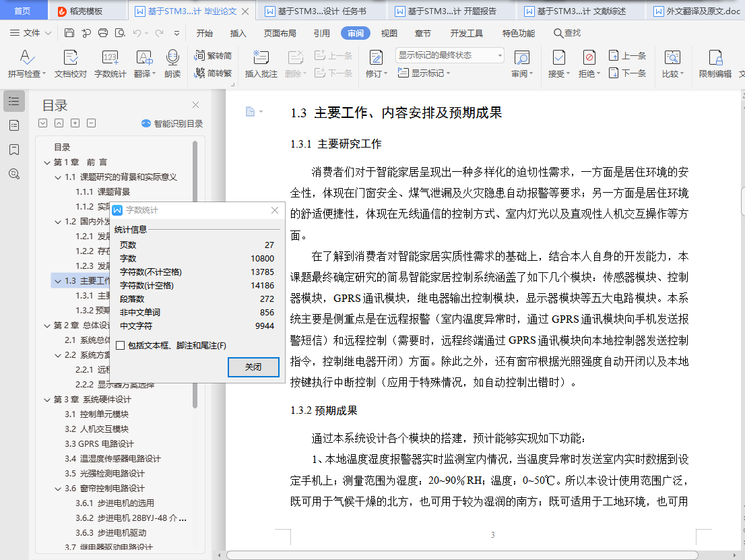Convert simplified to traditional Chinese
Viewport: 745px width, 560px height.
point(213,73)
